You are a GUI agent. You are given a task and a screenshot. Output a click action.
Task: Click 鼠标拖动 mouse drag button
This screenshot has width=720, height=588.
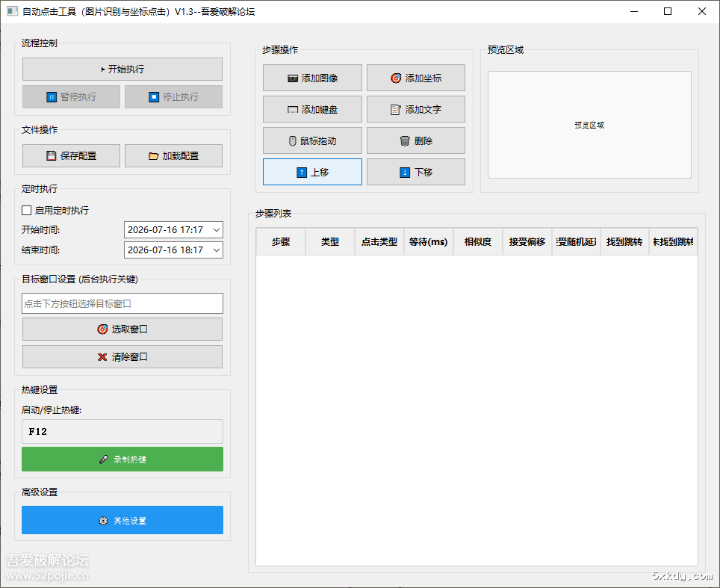pos(312,140)
